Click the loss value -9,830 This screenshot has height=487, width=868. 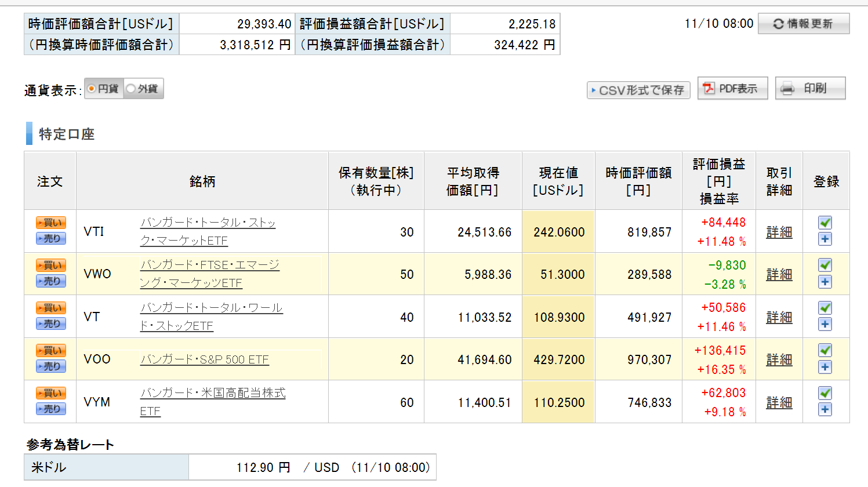pos(727,266)
